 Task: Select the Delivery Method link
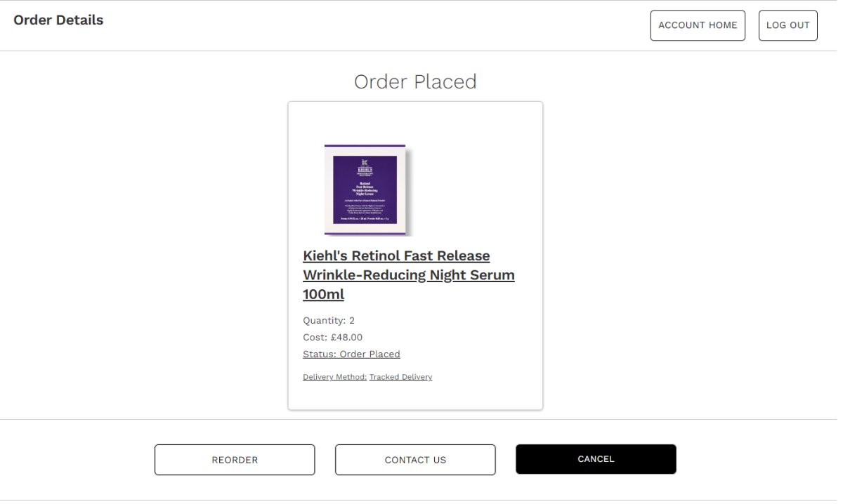(334, 377)
